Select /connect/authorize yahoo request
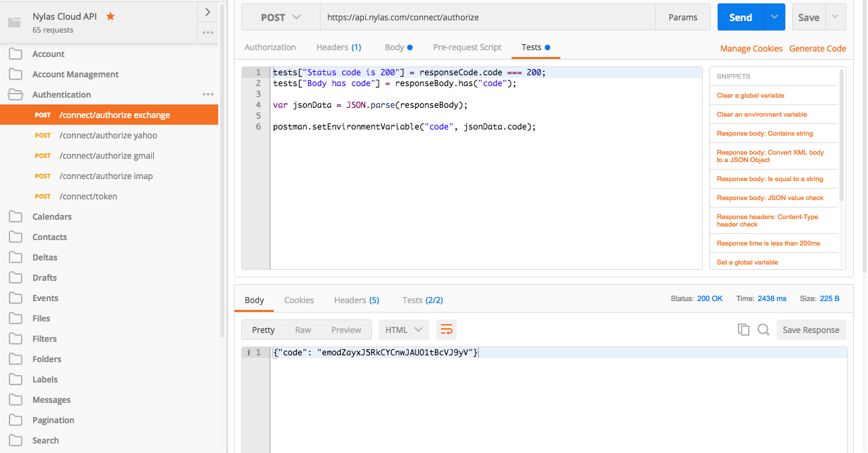Image resolution: width=868 pixels, height=453 pixels. 109,135
